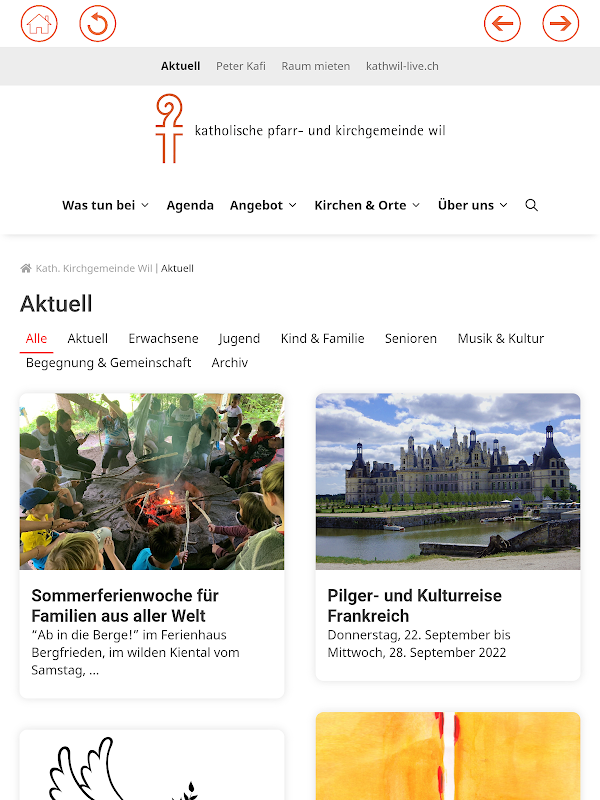Select the Jugend filter tab
This screenshot has width=600, height=800.
pyautogui.click(x=239, y=339)
